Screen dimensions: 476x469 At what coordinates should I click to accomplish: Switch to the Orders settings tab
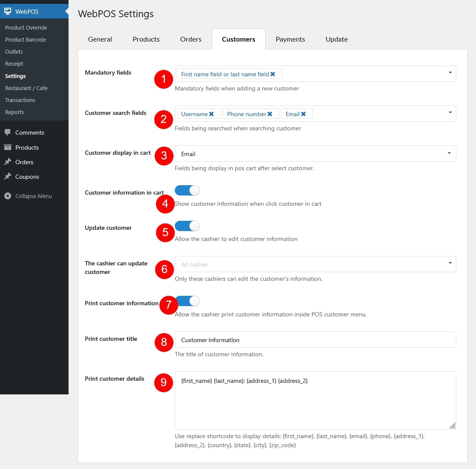point(191,39)
